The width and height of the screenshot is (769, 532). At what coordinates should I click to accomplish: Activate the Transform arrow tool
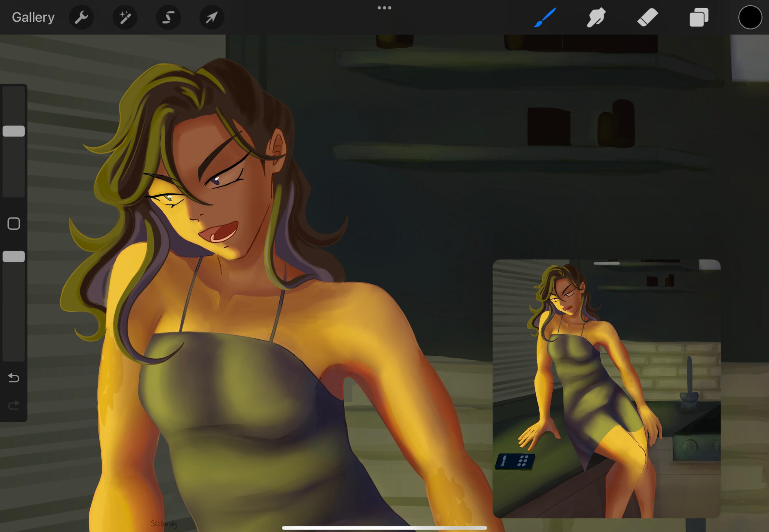click(212, 17)
